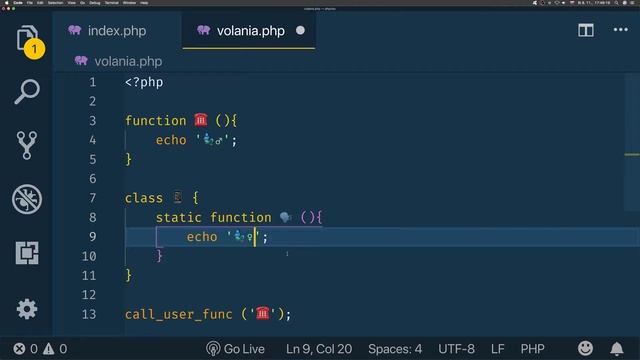Click the Spotlight search icon in menu bar
Viewport: 640px width, 360px height.
pos(616,2)
